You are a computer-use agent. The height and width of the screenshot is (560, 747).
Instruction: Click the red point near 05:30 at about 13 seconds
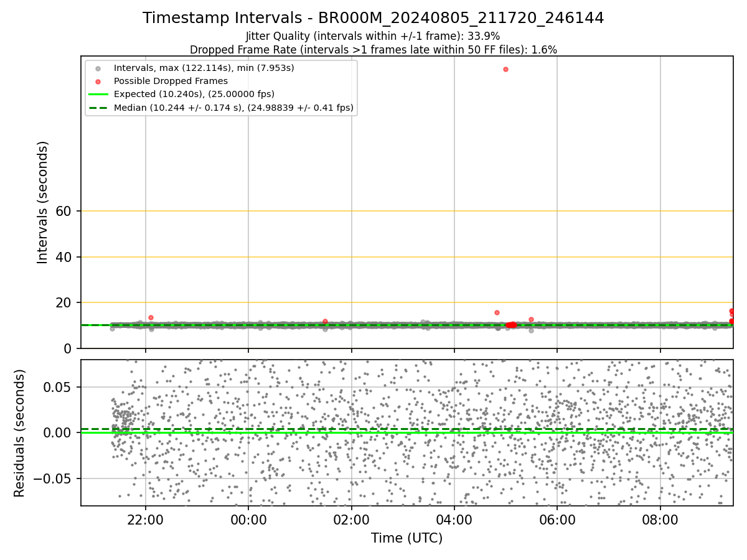pos(531,319)
